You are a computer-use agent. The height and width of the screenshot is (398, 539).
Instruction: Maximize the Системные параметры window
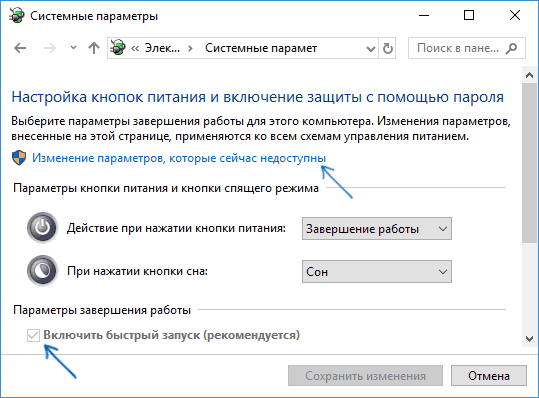click(x=469, y=15)
